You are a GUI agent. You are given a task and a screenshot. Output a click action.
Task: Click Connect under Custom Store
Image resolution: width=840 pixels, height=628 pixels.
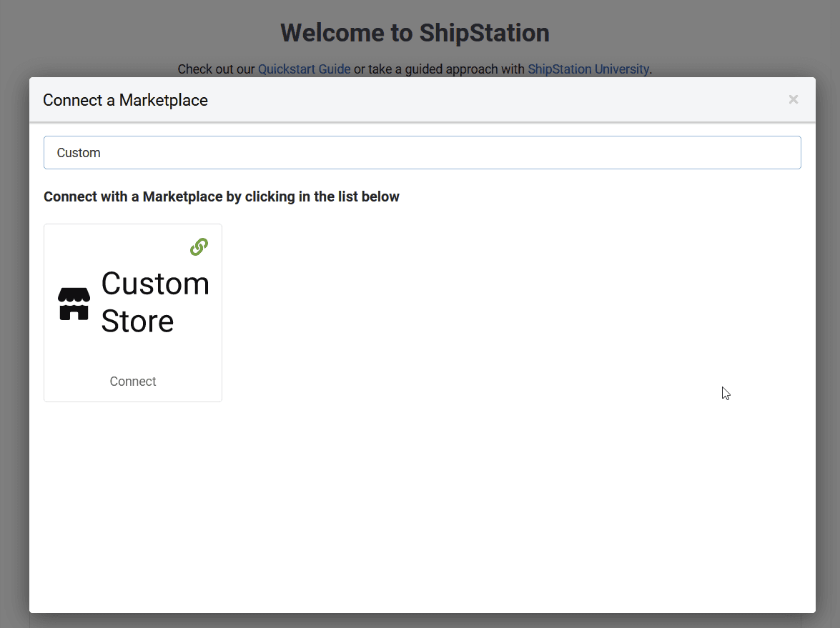click(x=132, y=381)
